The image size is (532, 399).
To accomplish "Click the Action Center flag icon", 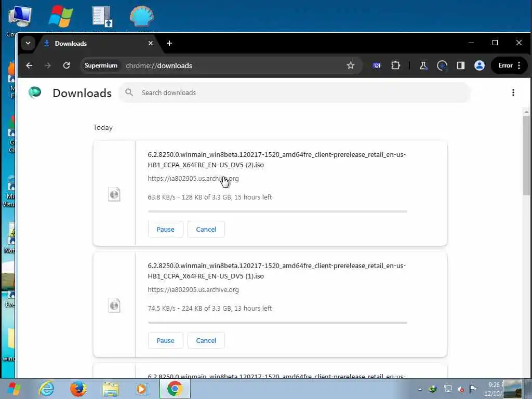I will (x=473, y=389).
